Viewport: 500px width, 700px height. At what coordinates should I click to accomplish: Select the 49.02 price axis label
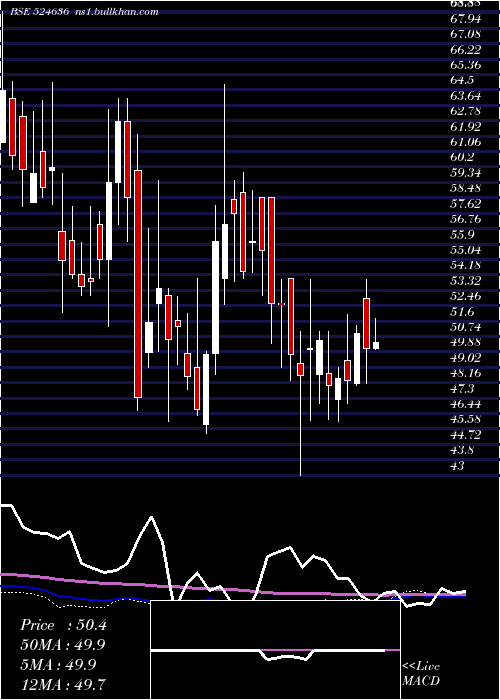pyautogui.click(x=466, y=358)
